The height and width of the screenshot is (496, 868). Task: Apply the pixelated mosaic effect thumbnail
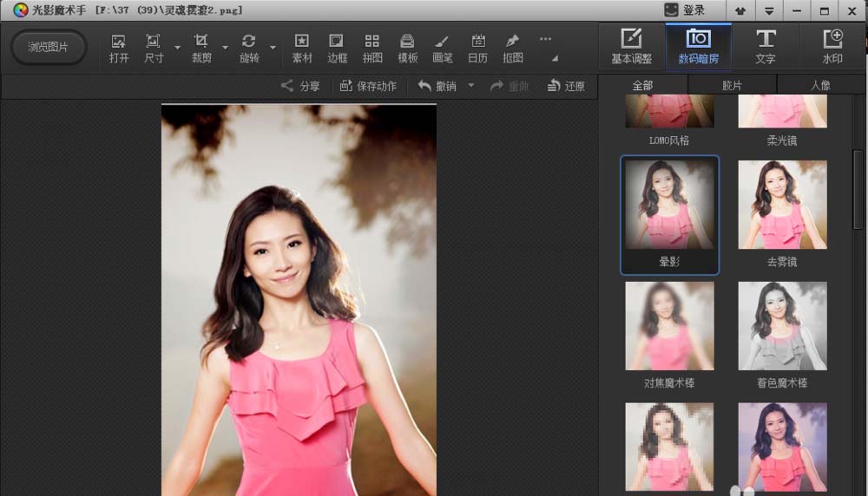tap(669, 447)
